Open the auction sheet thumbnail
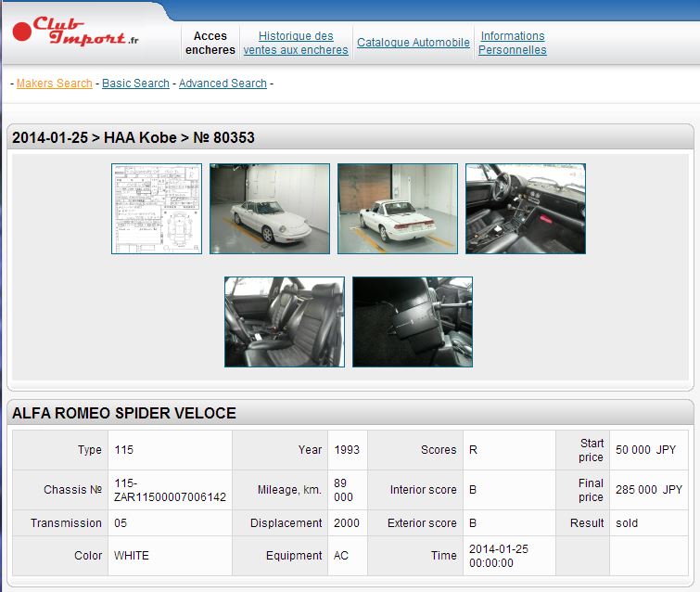This screenshot has width=700, height=592. 157,209
